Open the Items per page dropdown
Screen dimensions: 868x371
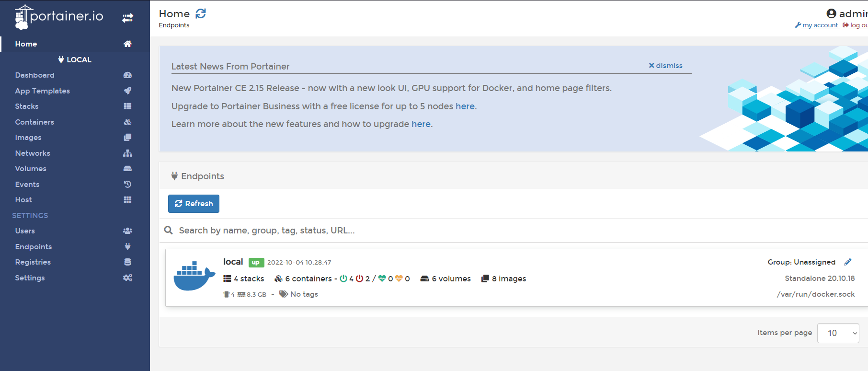(838, 333)
